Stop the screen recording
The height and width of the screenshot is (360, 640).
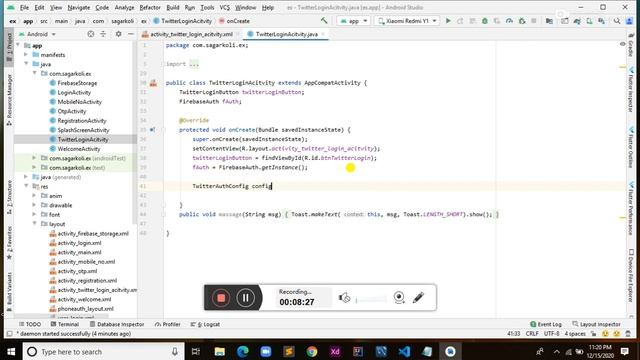pos(221,298)
